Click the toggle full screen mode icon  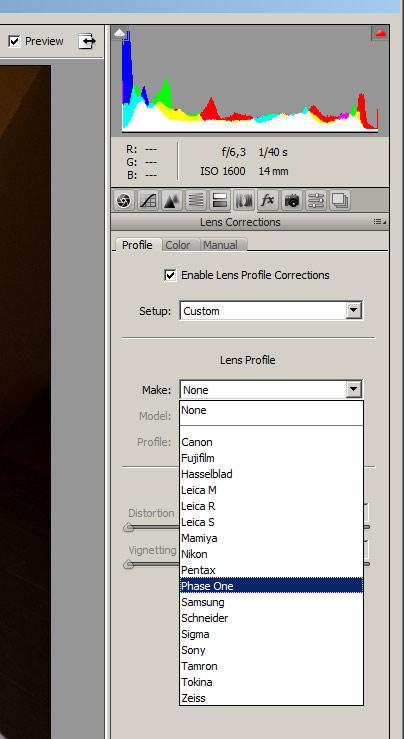click(x=87, y=41)
